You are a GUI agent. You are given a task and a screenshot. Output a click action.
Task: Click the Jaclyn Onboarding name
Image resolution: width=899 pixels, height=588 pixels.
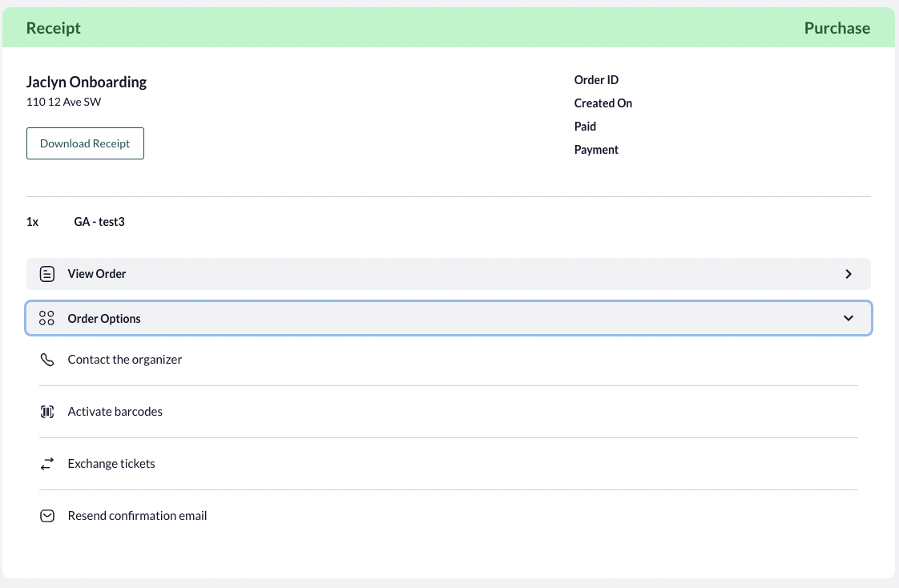(87, 82)
